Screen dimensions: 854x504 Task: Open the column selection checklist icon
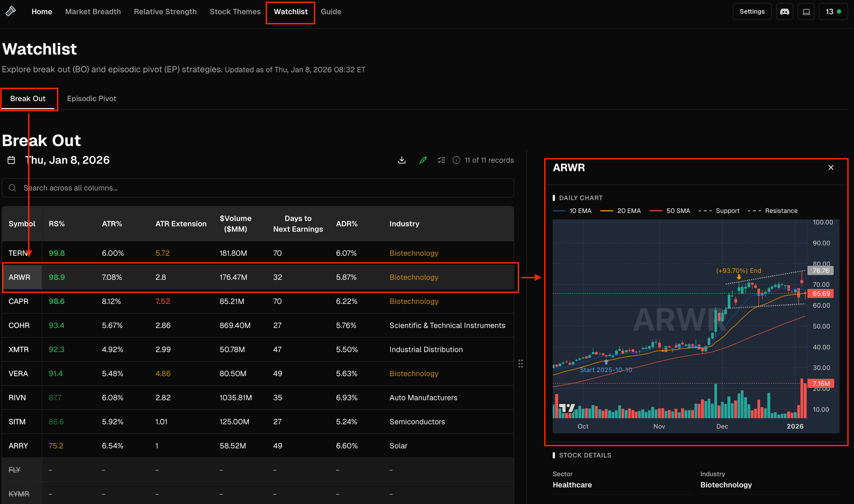pos(441,160)
